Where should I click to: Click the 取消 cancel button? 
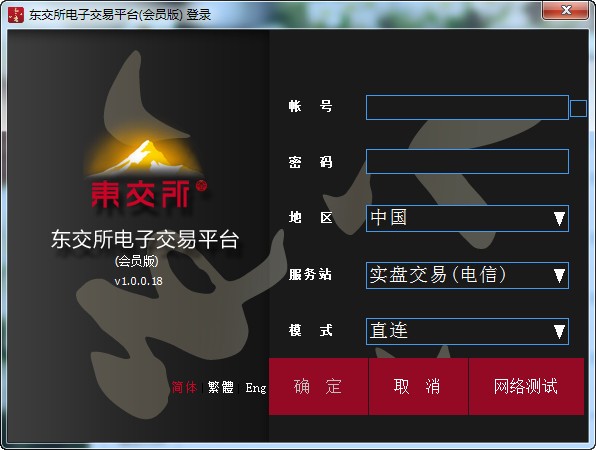point(418,387)
